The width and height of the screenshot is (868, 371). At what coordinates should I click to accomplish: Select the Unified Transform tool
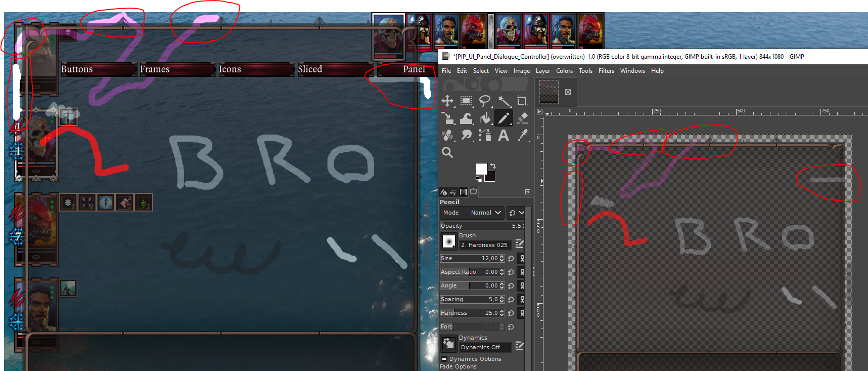447,118
